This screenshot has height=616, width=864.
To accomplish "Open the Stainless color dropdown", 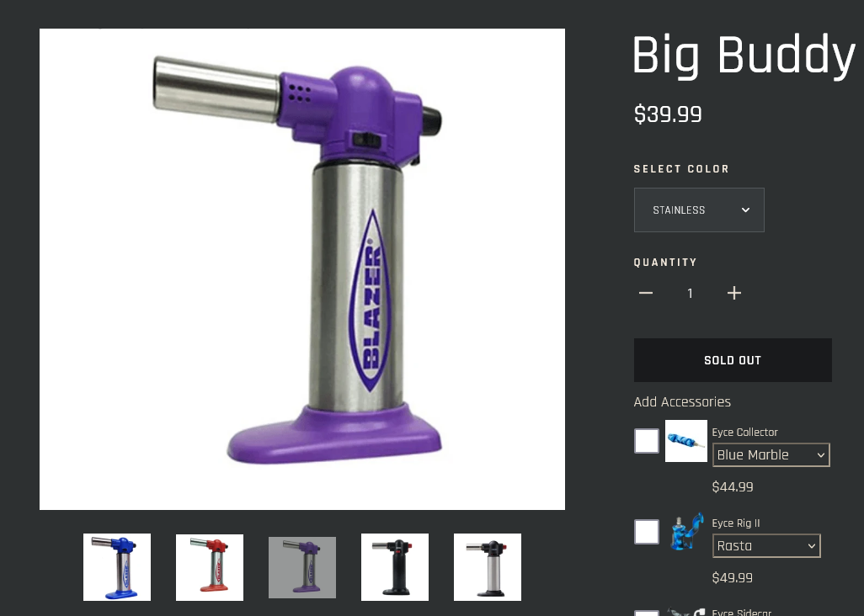I will pos(699,210).
